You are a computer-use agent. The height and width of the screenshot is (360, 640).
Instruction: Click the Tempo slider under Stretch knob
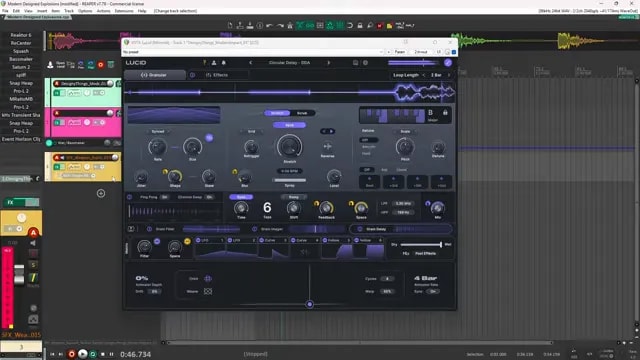coord(290,180)
